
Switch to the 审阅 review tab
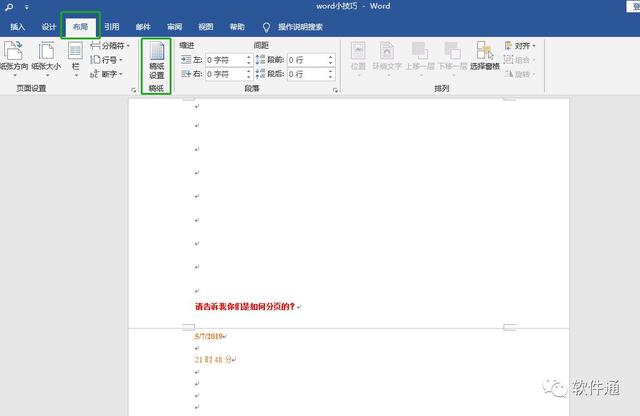click(x=174, y=27)
